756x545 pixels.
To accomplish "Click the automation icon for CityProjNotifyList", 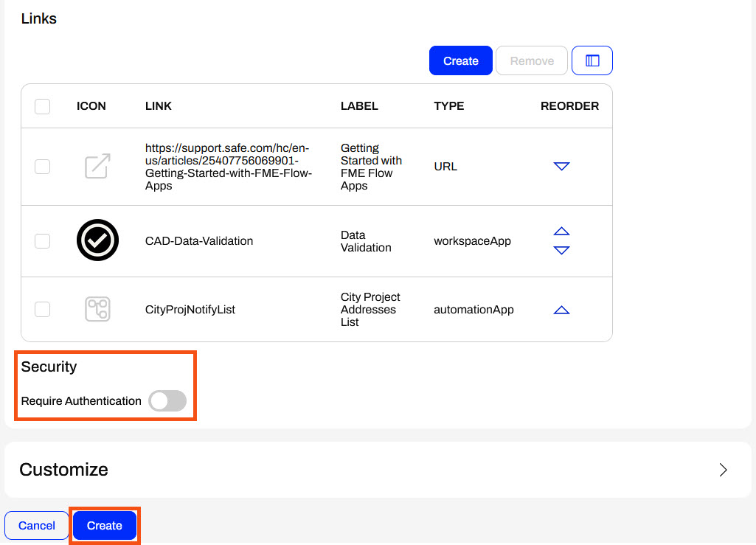I will click(x=97, y=309).
